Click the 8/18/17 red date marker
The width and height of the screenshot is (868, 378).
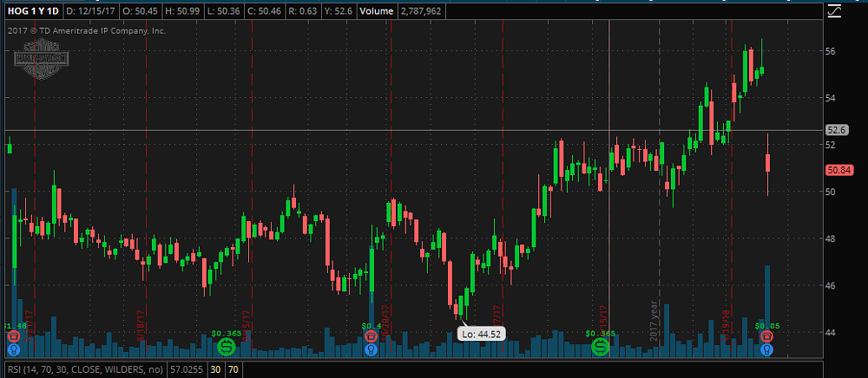pyautogui.click(x=141, y=325)
